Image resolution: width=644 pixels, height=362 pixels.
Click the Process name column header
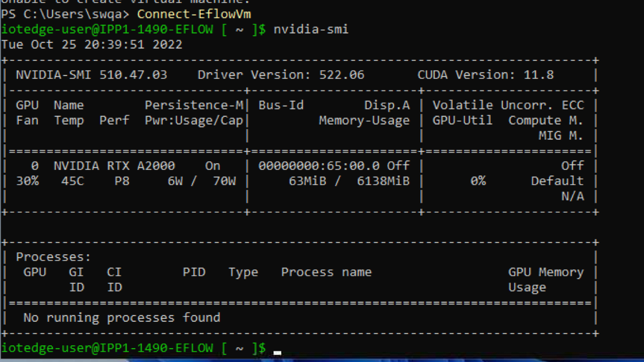pos(326,272)
